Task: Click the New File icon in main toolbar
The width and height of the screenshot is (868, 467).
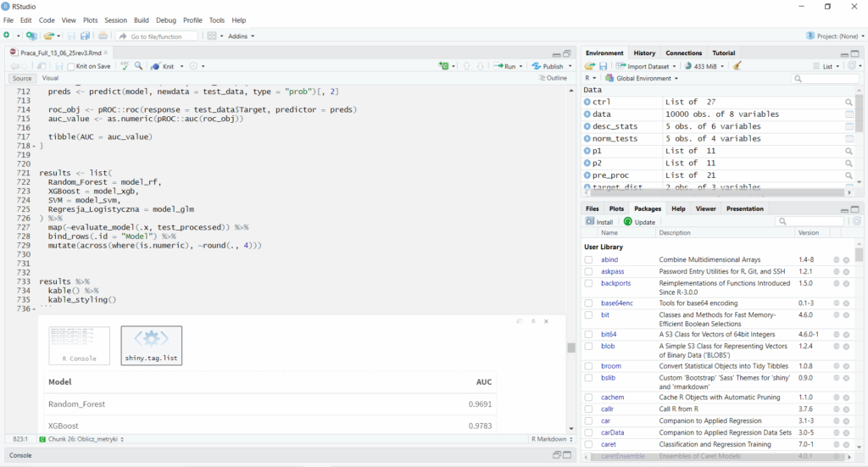Action: (x=7, y=36)
